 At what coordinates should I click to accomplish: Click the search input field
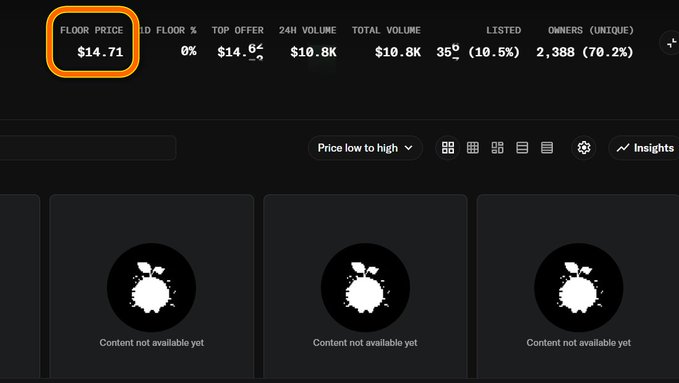(88, 148)
